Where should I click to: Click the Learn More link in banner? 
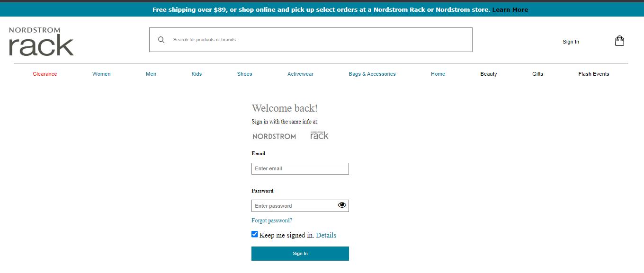510,9
